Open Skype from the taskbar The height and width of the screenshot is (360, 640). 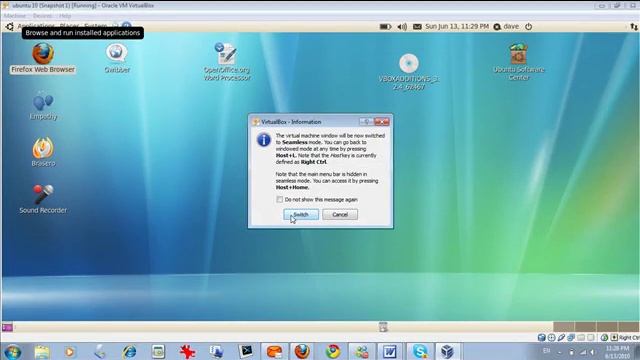tap(420, 351)
